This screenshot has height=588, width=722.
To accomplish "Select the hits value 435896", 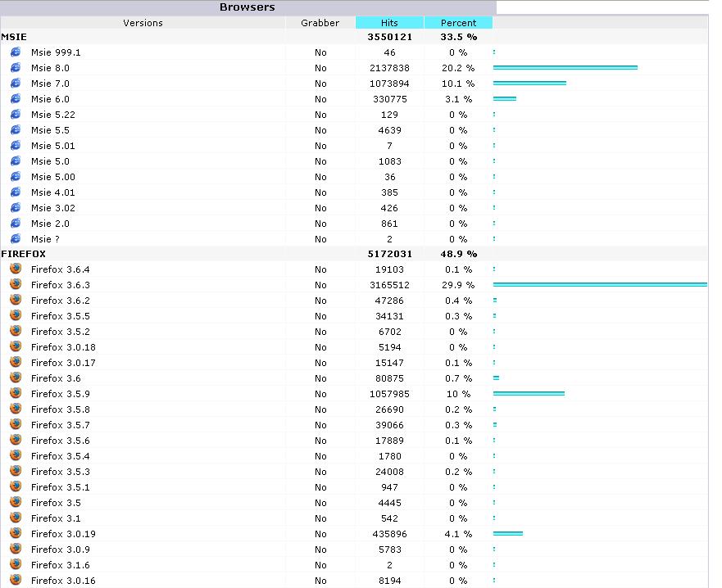I will [389, 534].
